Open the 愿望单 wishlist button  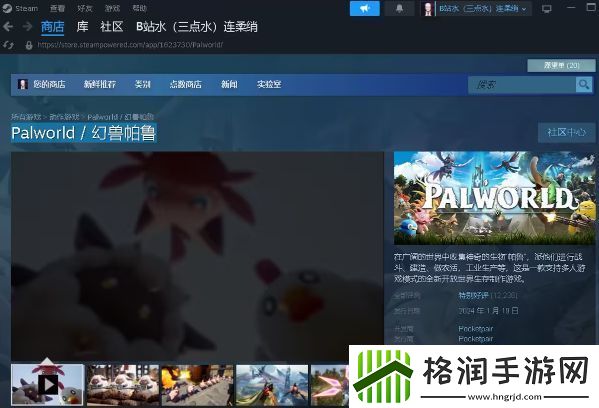click(x=561, y=65)
